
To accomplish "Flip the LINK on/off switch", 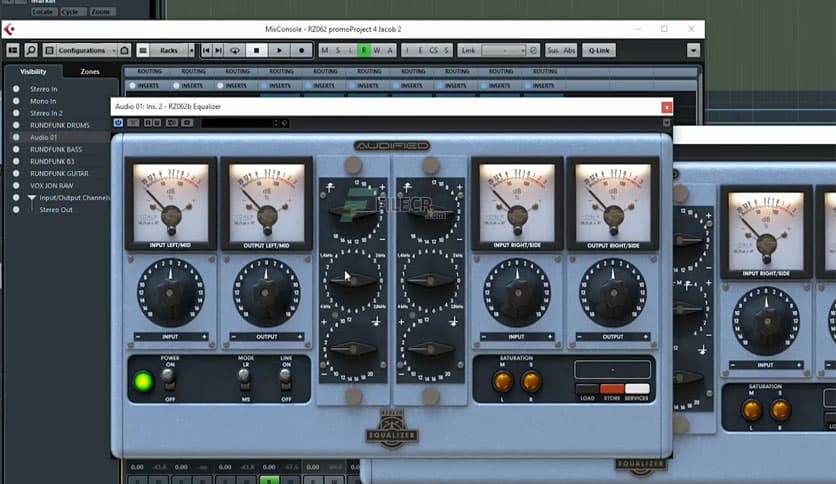I will [285, 379].
